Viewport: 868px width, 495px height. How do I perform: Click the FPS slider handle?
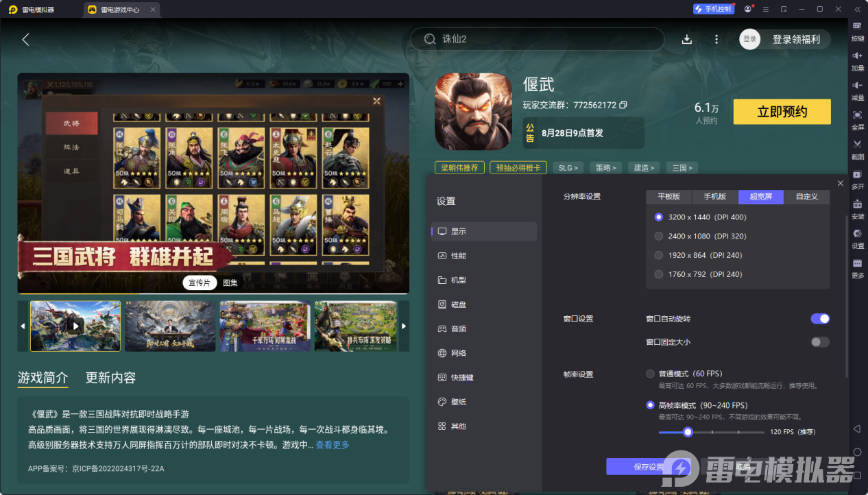click(x=688, y=432)
